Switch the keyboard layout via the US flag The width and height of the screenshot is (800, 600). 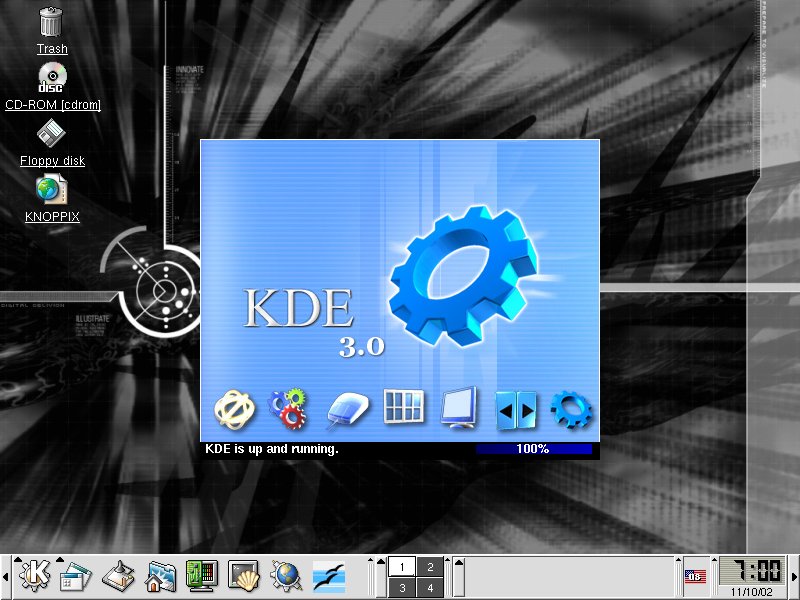(x=695, y=577)
